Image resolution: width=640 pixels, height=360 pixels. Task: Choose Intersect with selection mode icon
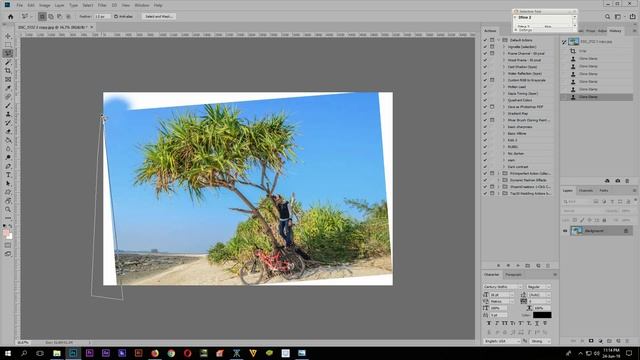pos(68,17)
